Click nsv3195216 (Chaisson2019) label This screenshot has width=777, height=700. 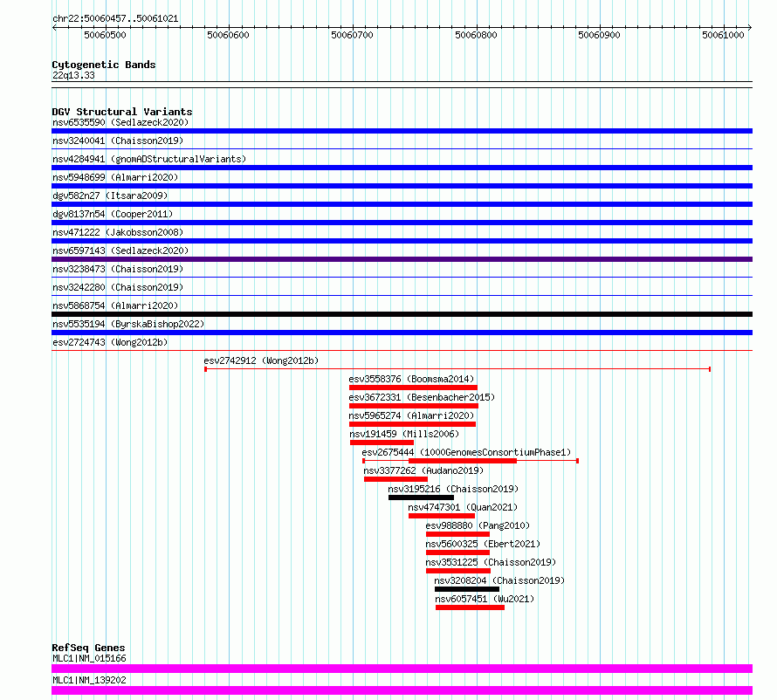point(453,489)
